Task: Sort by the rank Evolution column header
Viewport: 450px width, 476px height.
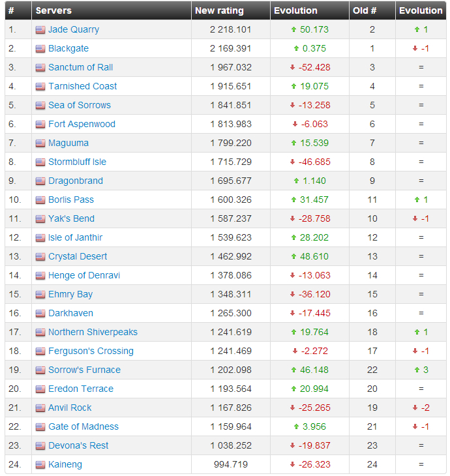Action: pos(421,10)
